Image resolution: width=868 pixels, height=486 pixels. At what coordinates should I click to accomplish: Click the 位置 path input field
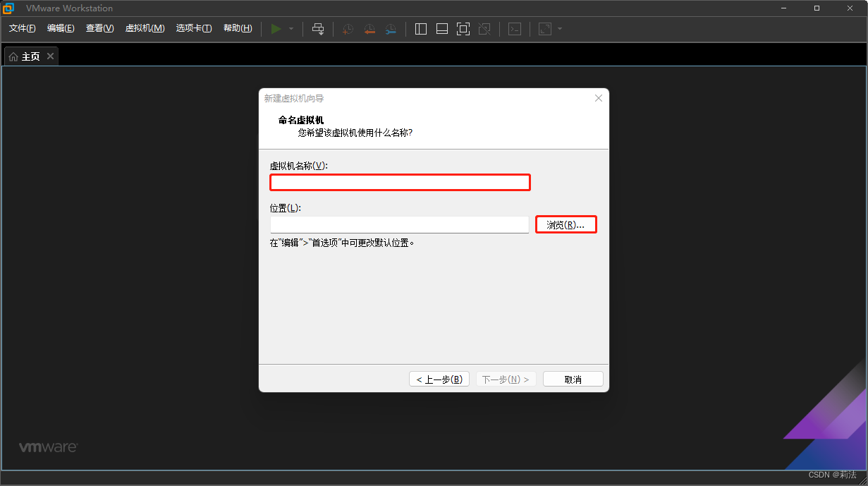coord(400,224)
